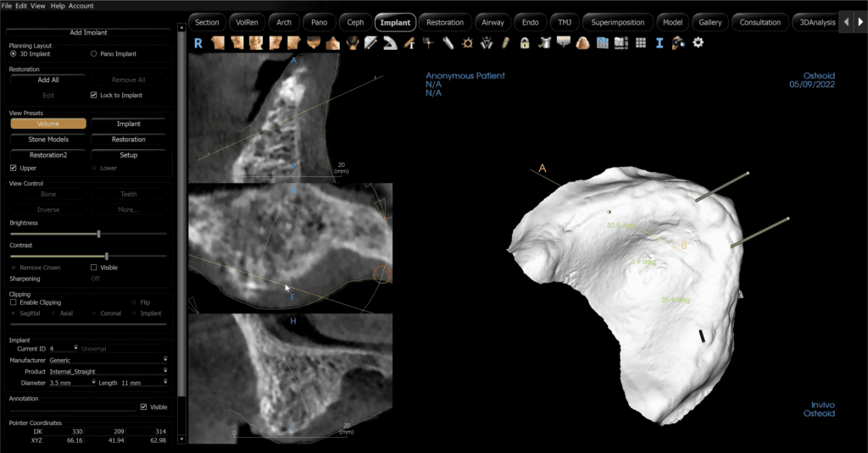868x453 pixels.
Task: Open the implant Diameter dropdown
Action: pos(73,383)
